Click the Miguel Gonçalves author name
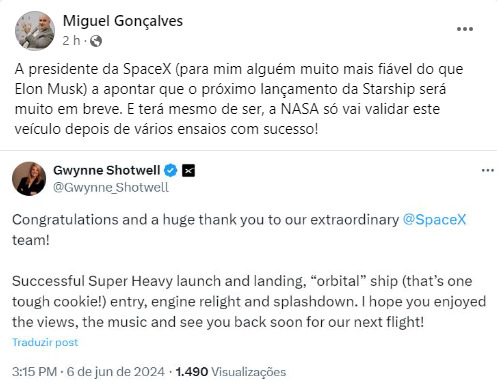497x382 pixels. [123, 21]
